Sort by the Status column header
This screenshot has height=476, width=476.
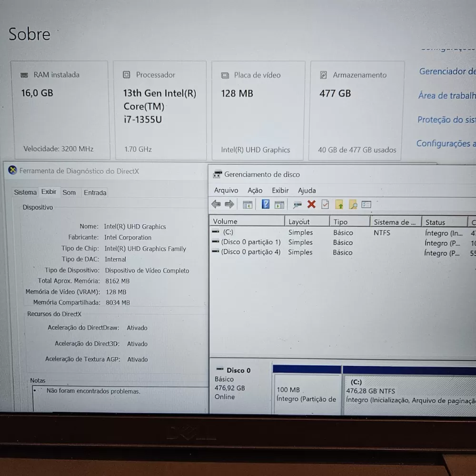(x=445, y=222)
